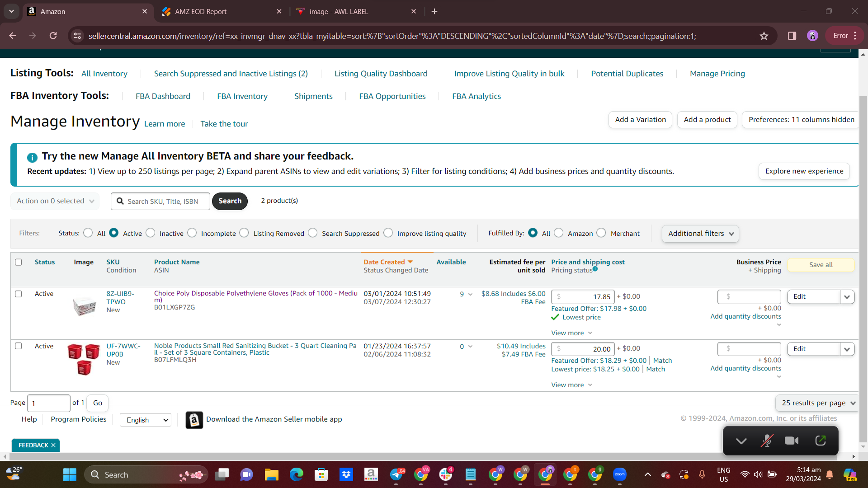
Task: Click the Amazon Seller mobile app icon
Action: (x=194, y=420)
